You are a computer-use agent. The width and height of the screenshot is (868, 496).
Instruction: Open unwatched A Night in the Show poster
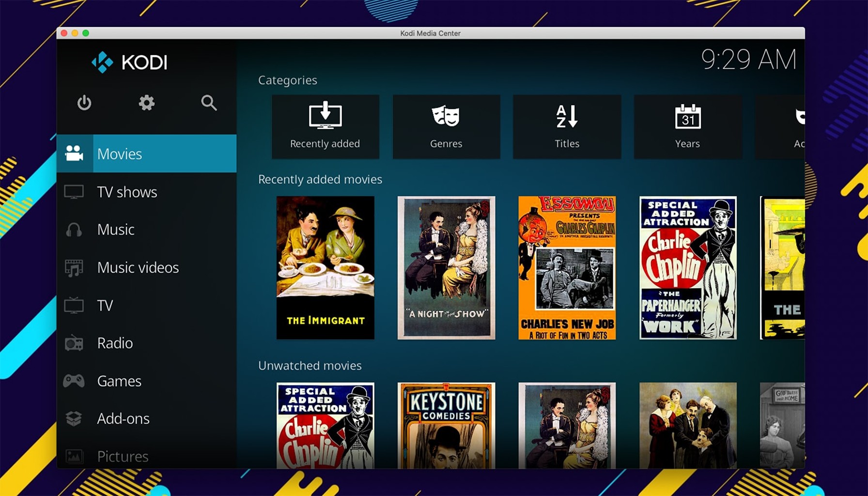click(x=567, y=425)
